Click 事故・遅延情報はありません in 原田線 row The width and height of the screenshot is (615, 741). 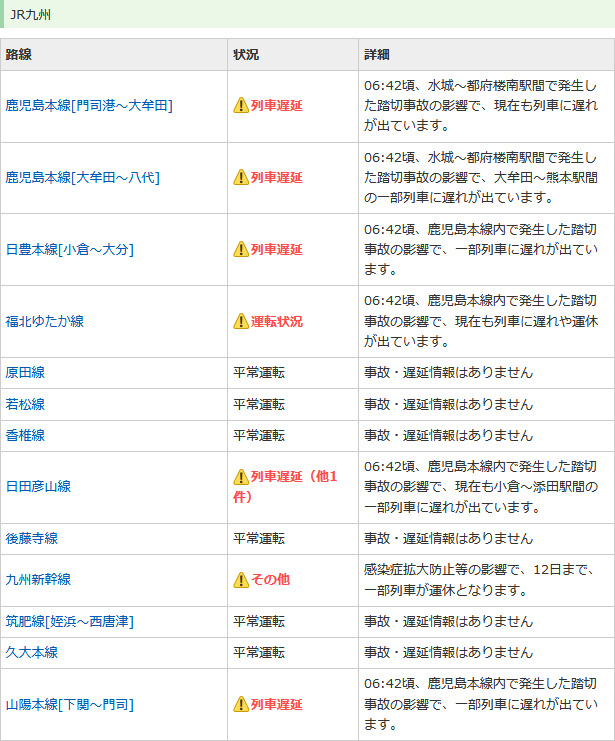pyautogui.click(x=449, y=372)
